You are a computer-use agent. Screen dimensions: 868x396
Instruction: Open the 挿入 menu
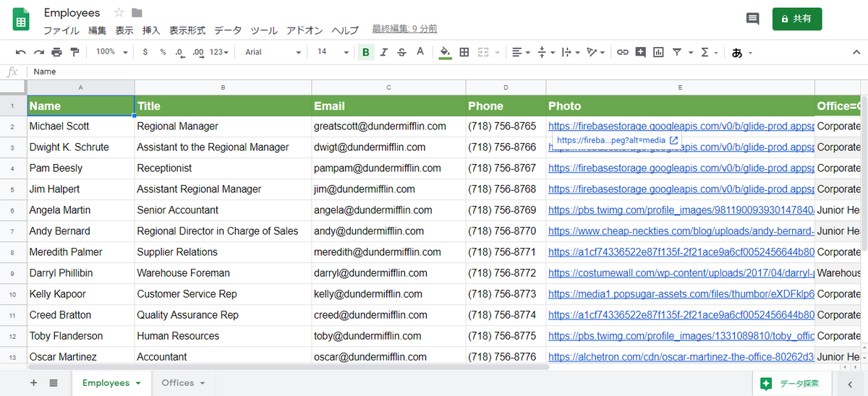(151, 30)
